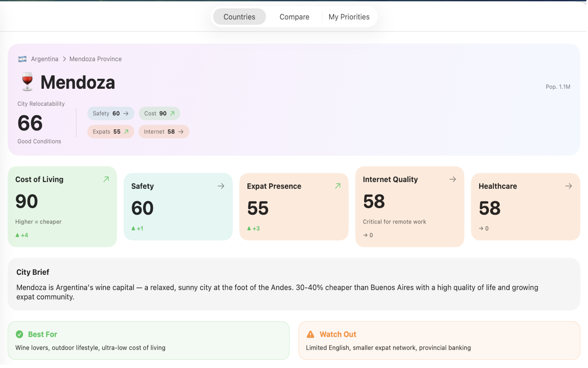588x368 pixels.
Task: Click the Healthcare score 58
Action: pyautogui.click(x=490, y=208)
